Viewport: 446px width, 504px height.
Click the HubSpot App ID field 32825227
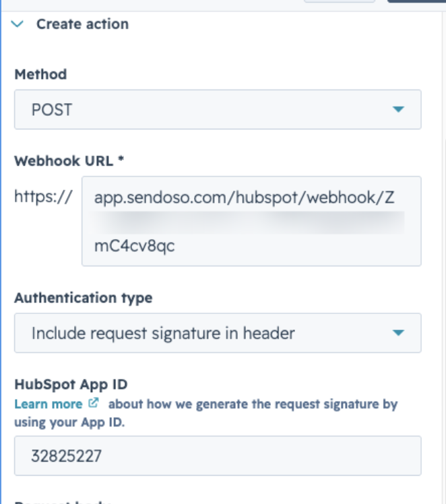coord(218,455)
